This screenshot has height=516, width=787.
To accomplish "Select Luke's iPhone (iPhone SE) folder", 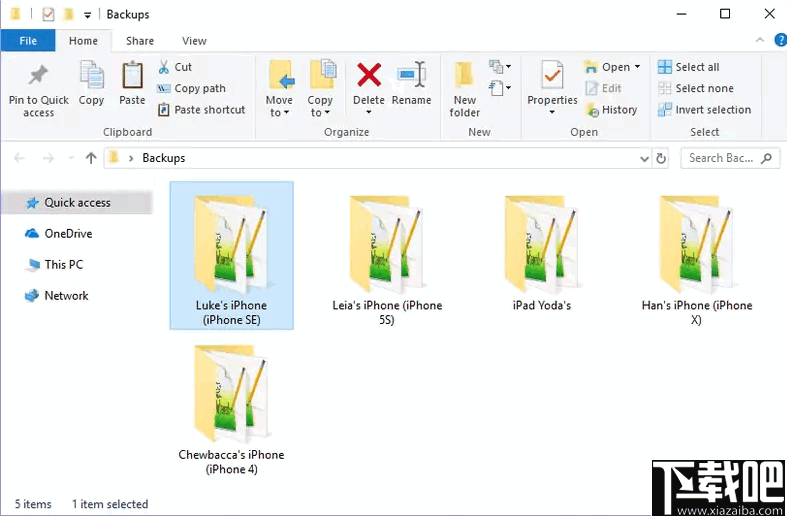I will coord(231,255).
